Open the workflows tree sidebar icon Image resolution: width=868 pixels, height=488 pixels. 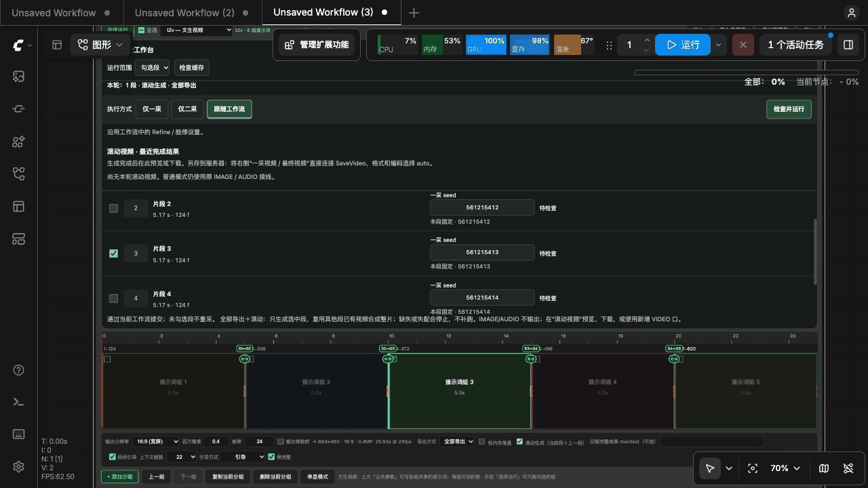tap(18, 174)
